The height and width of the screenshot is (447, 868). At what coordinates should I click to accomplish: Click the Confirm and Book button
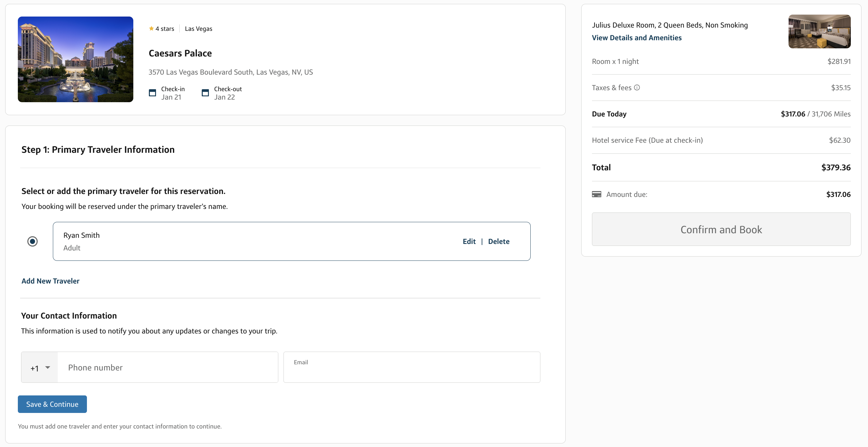(x=721, y=229)
